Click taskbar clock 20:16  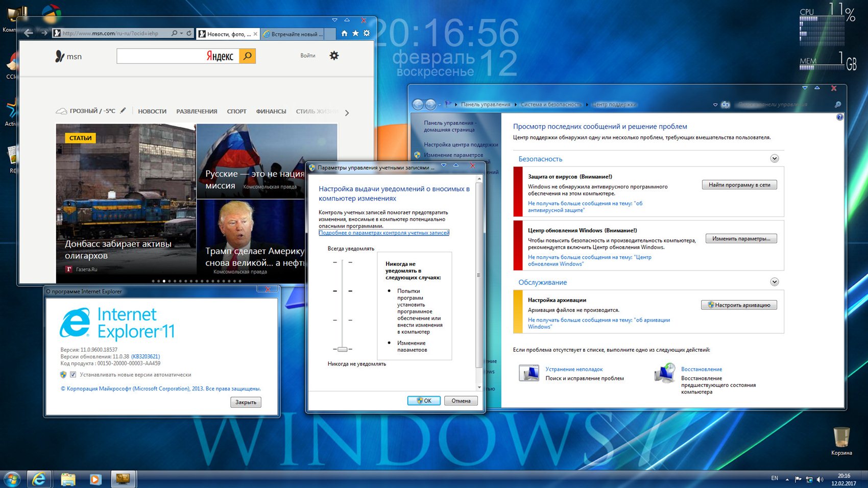[844, 479]
